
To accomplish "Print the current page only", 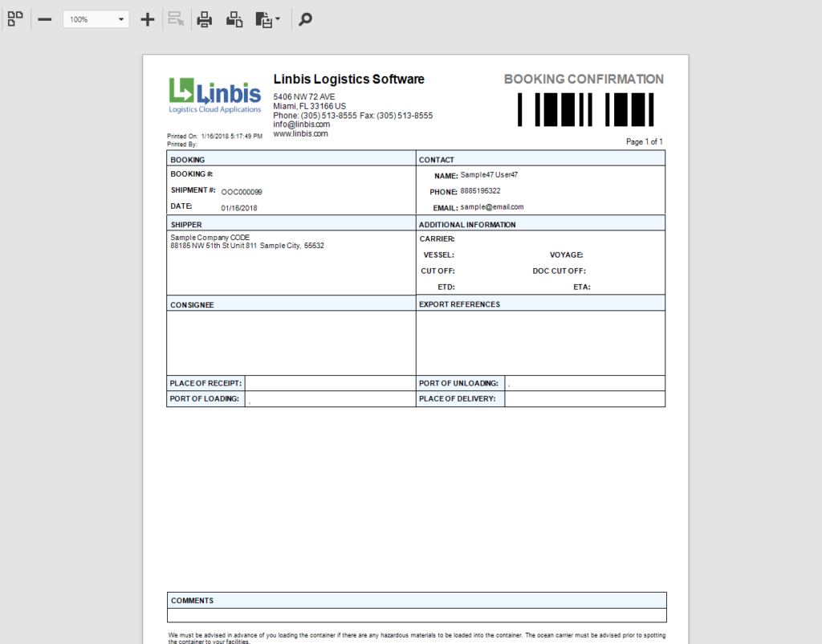I will (234, 18).
